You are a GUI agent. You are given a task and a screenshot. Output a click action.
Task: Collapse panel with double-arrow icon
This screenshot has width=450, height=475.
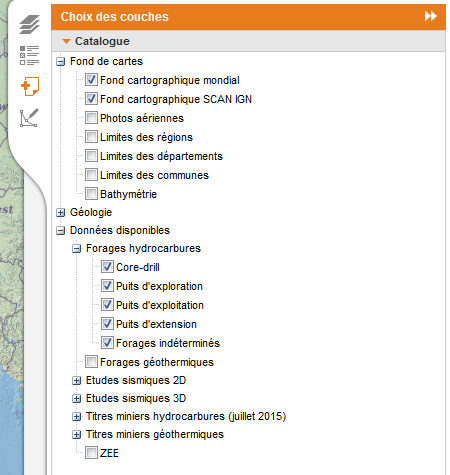pyautogui.click(x=431, y=16)
